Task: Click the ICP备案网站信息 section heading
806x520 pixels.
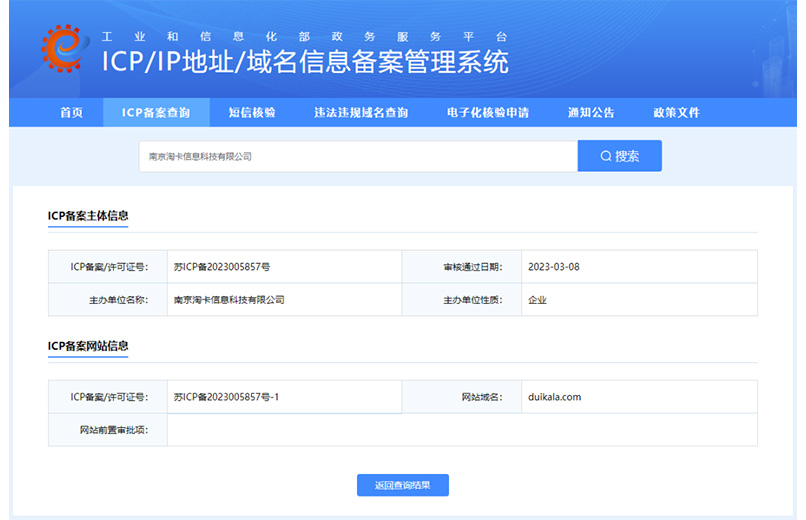Action: click(x=88, y=346)
